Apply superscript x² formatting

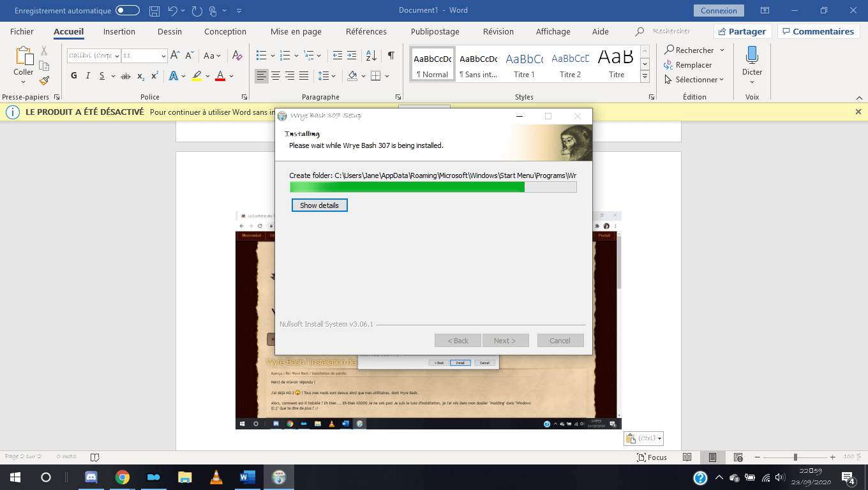coord(154,76)
